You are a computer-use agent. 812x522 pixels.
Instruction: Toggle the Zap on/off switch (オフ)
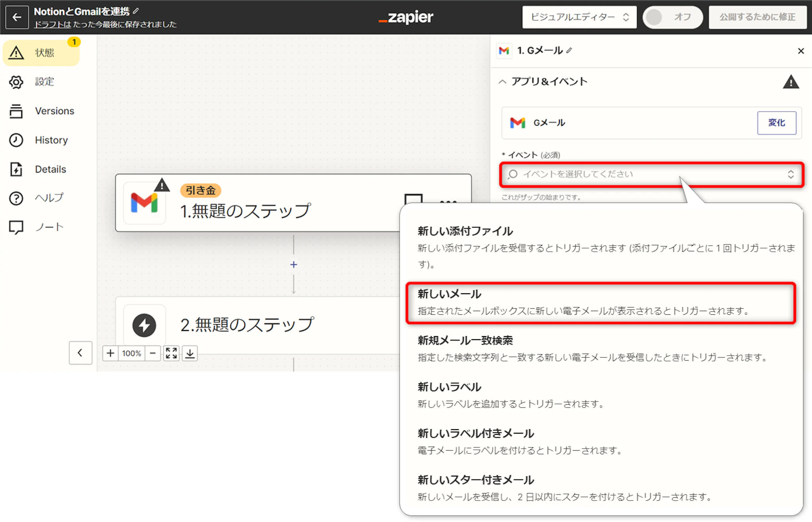tap(672, 17)
